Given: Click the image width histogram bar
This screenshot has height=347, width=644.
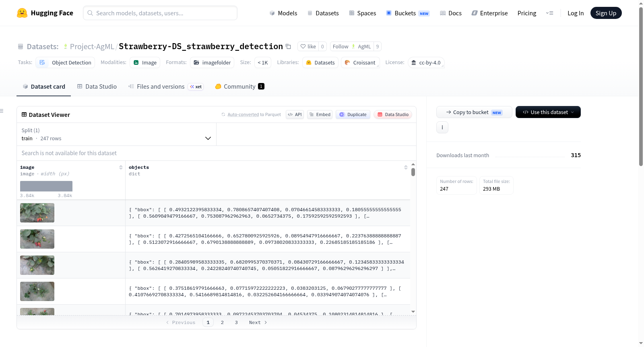Looking at the screenshot, I should (x=46, y=186).
